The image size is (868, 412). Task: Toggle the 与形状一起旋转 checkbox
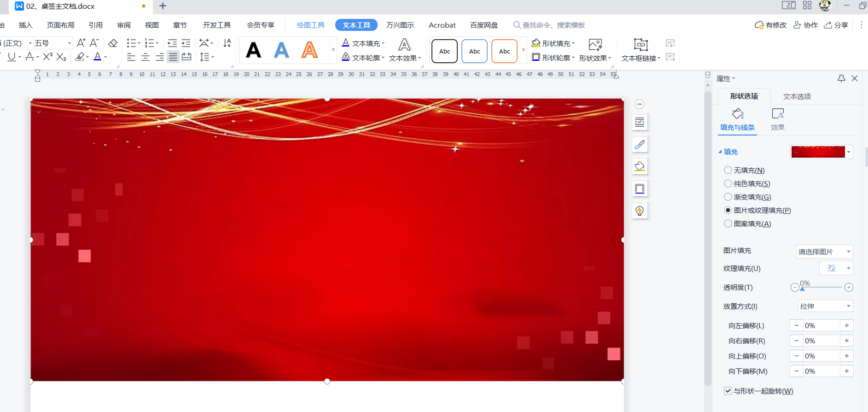(728, 391)
